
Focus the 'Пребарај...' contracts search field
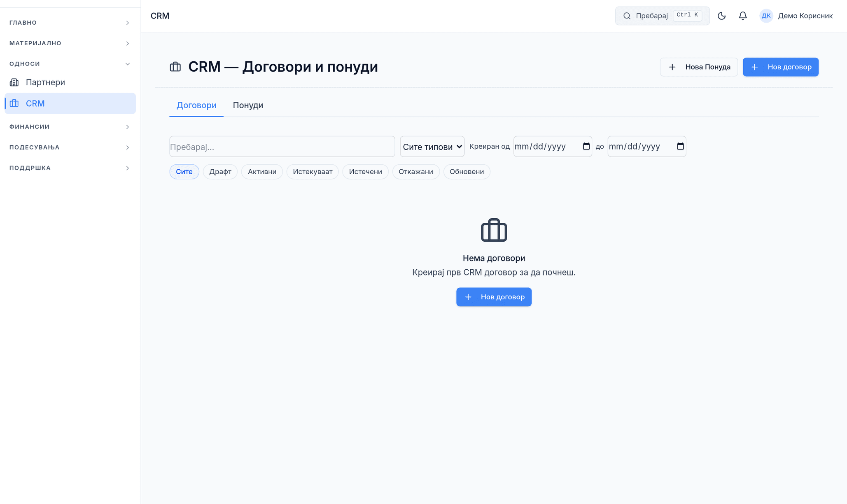coord(282,147)
